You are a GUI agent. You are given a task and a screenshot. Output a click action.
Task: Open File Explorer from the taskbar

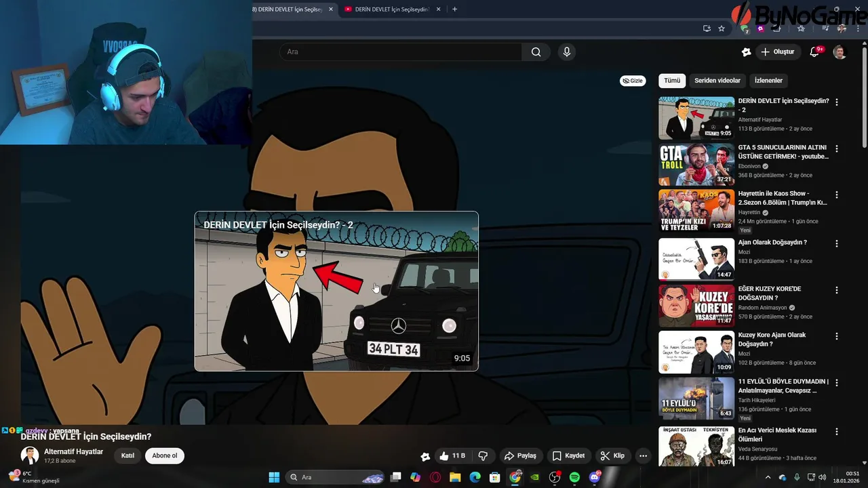pos(455,477)
